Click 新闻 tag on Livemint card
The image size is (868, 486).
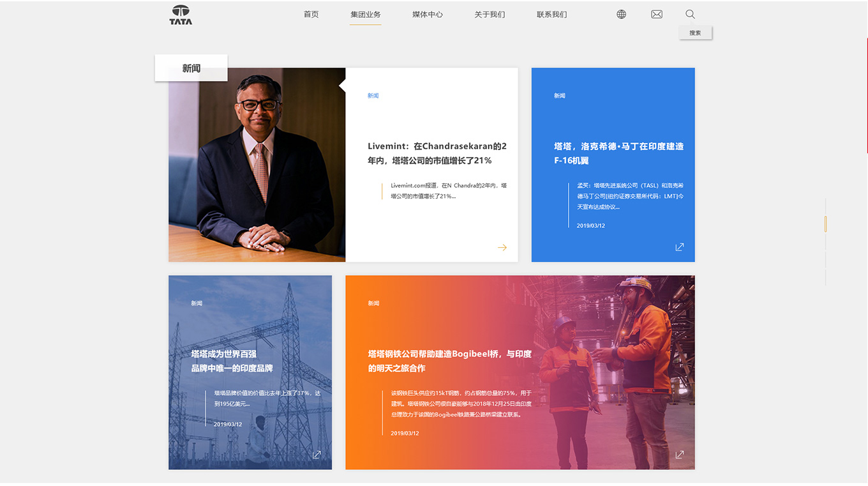pos(373,96)
